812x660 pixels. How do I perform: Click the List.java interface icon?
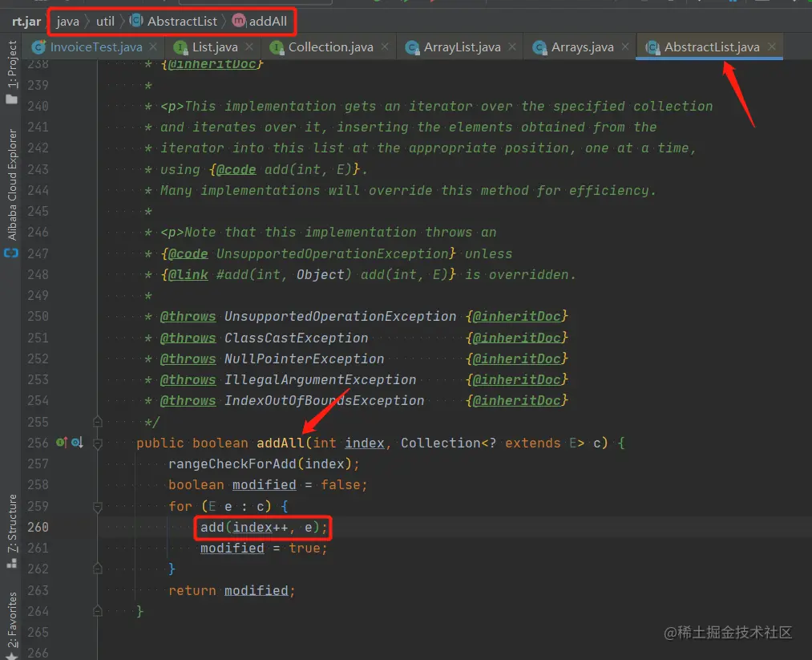coord(180,47)
